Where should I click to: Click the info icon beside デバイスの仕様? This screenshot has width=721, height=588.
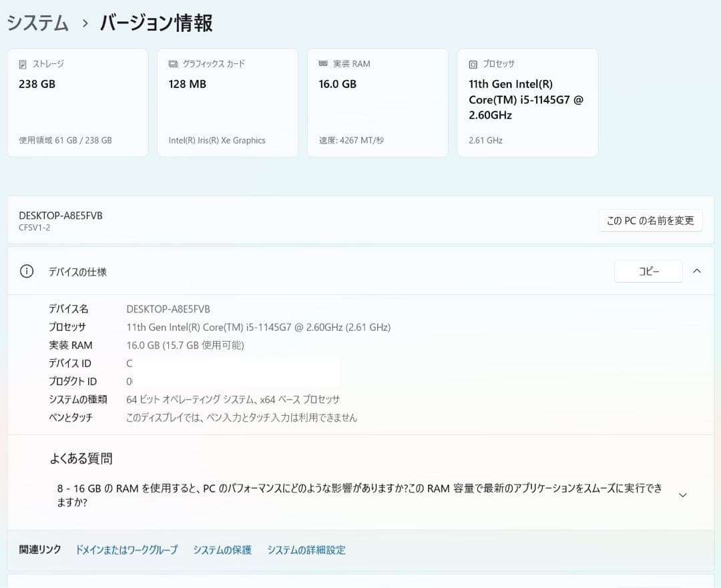pyautogui.click(x=25, y=271)
